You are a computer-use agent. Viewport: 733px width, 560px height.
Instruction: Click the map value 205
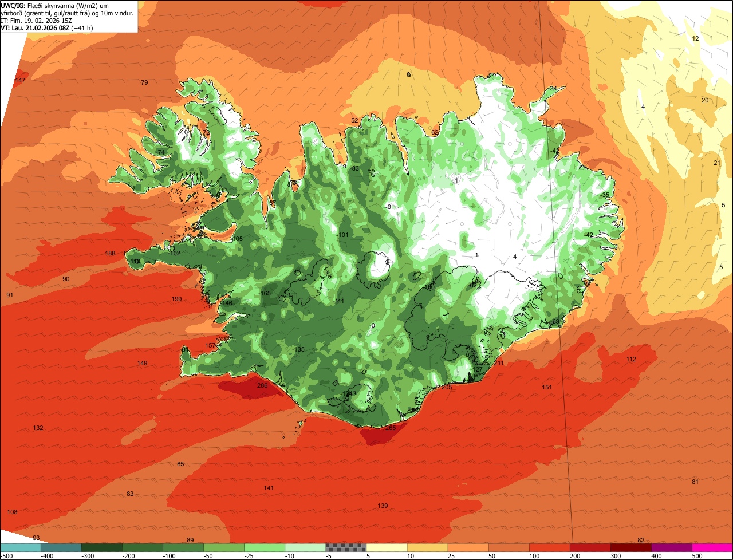pyautogui.click(x=447, y=387)
